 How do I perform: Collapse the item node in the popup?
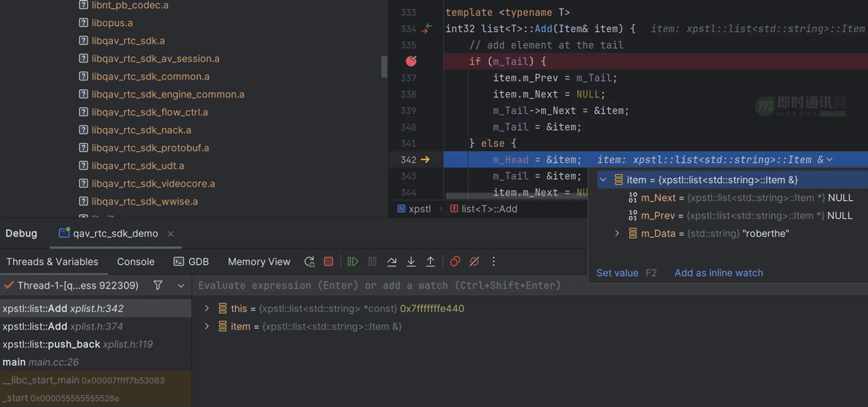[x=604, y=180]
